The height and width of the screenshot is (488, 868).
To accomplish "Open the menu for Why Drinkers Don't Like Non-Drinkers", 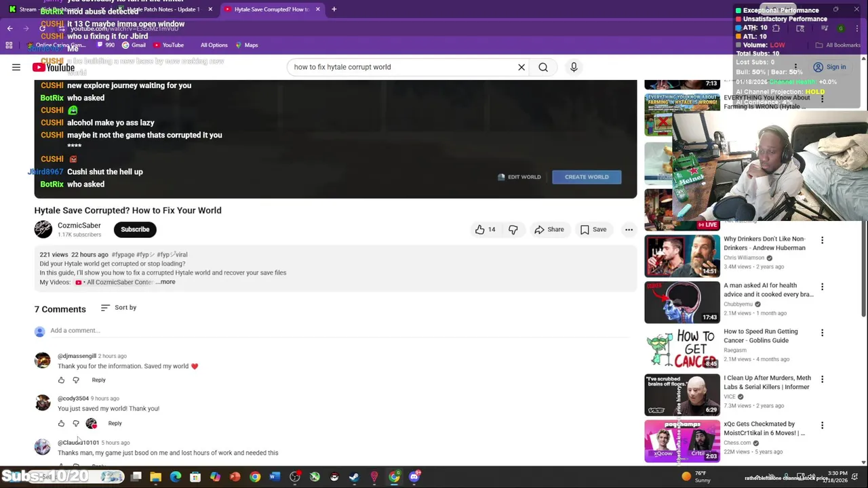I will coord(822,240).
